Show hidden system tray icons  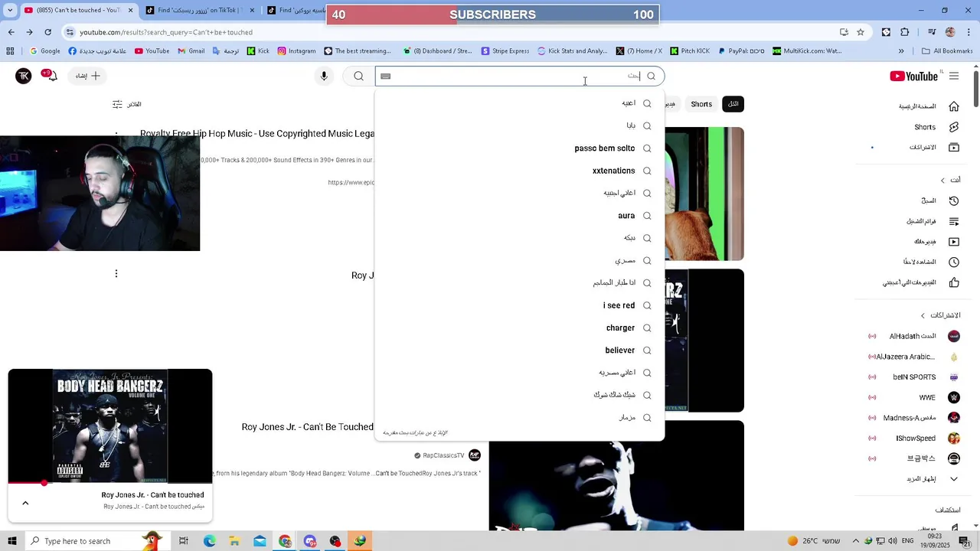coord(856,541)
